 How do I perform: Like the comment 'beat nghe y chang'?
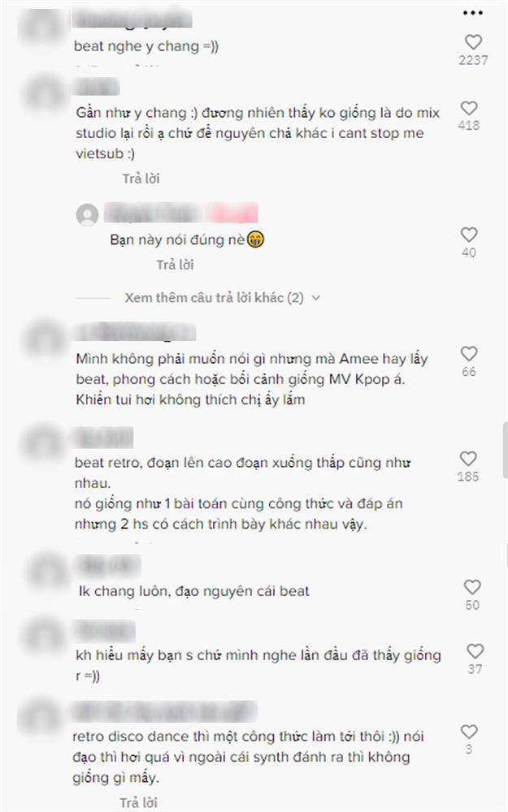point(473,42)
